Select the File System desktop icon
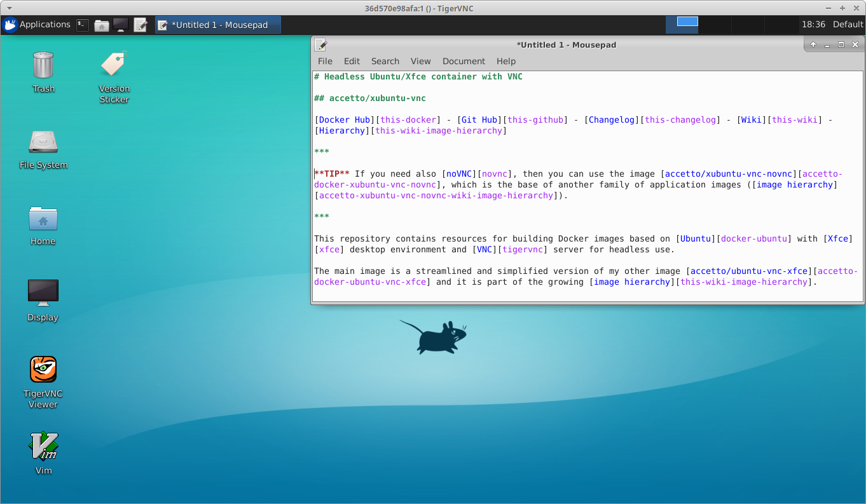The width and height of the screenshot is (866, 504). pyautogui.click(x=43, y=149)
